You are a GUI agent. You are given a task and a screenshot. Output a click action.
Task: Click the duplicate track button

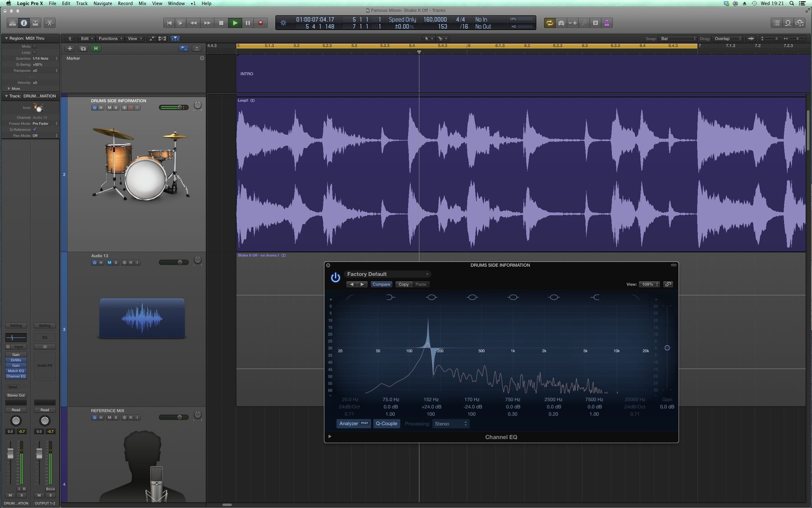tap(83, 48)
